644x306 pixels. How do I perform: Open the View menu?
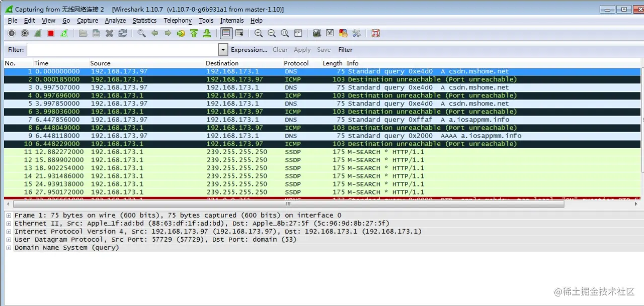click(49, 21)
